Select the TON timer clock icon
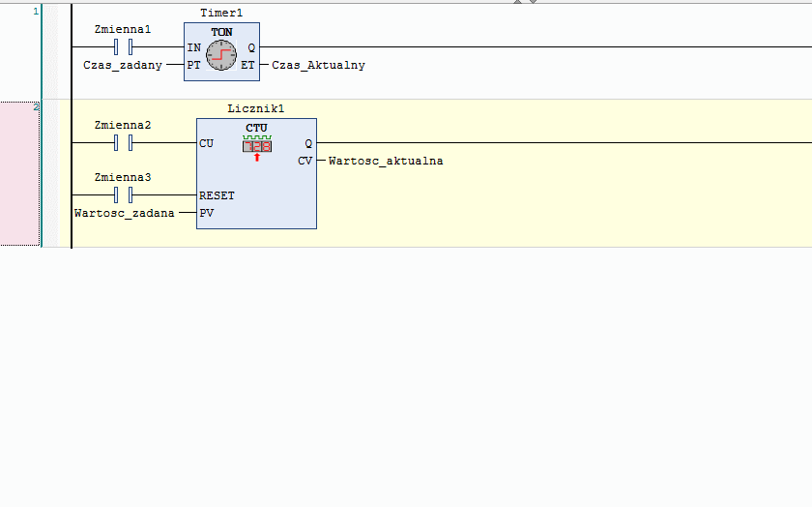 [221, 55]
